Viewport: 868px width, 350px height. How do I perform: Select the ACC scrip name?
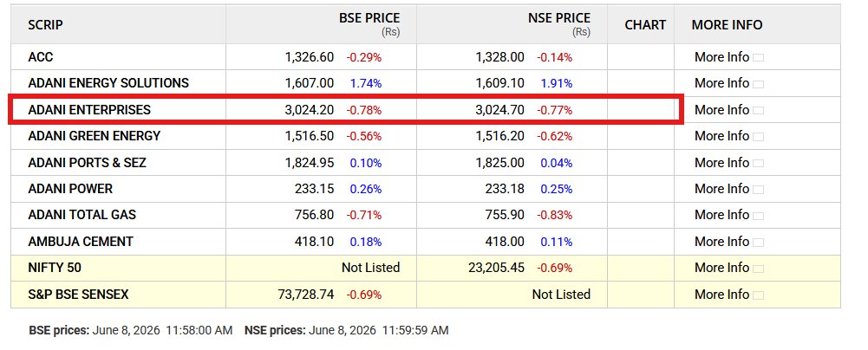tap(41, 57)
